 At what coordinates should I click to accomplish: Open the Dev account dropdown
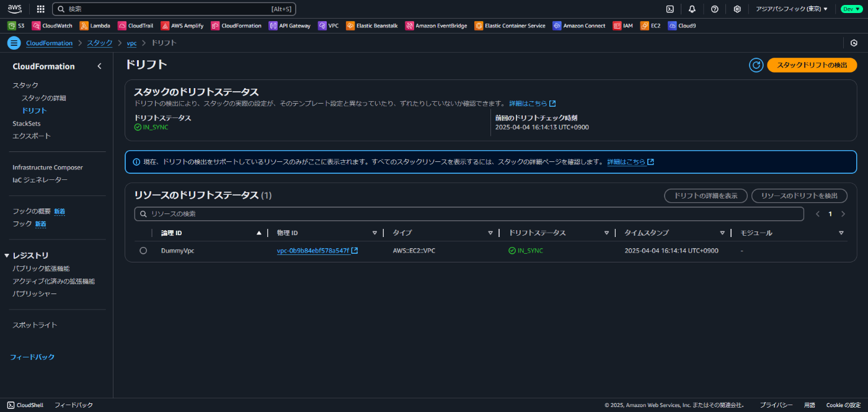pos(851,9)
